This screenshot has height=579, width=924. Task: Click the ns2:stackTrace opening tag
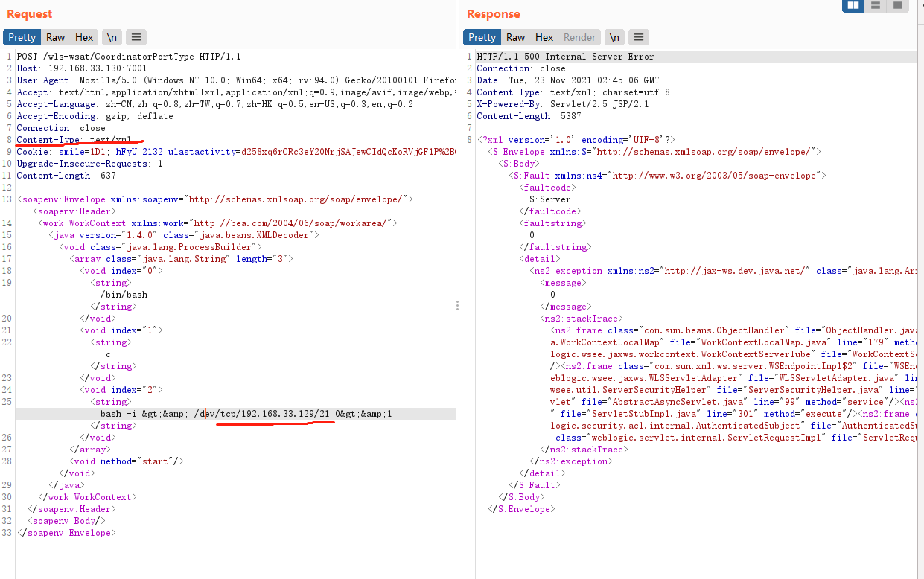582,319
